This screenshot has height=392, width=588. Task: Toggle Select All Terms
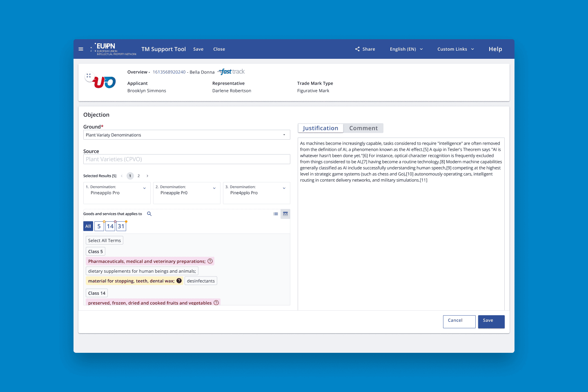(105, 241)
